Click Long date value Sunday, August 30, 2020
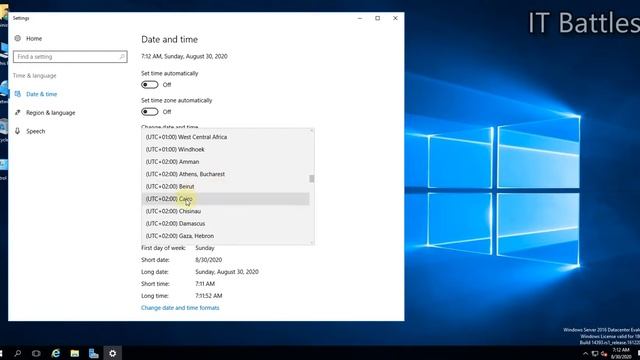Viewport: 640px width, 360px height. [x=227, y=272]
